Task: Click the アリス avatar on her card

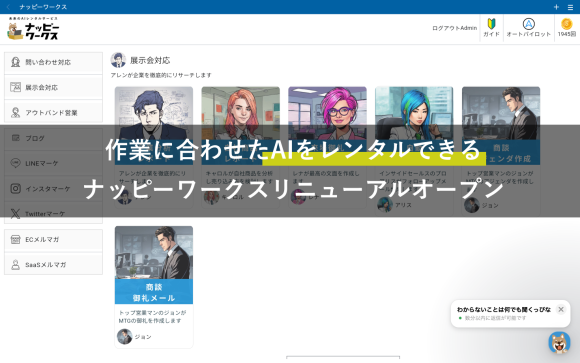Action: click(x=385, y=205)
